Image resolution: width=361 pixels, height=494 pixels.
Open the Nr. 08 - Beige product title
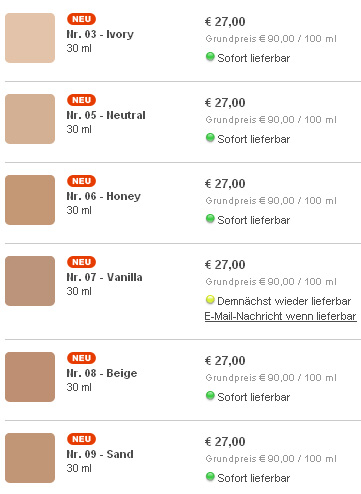coord(102,373)
